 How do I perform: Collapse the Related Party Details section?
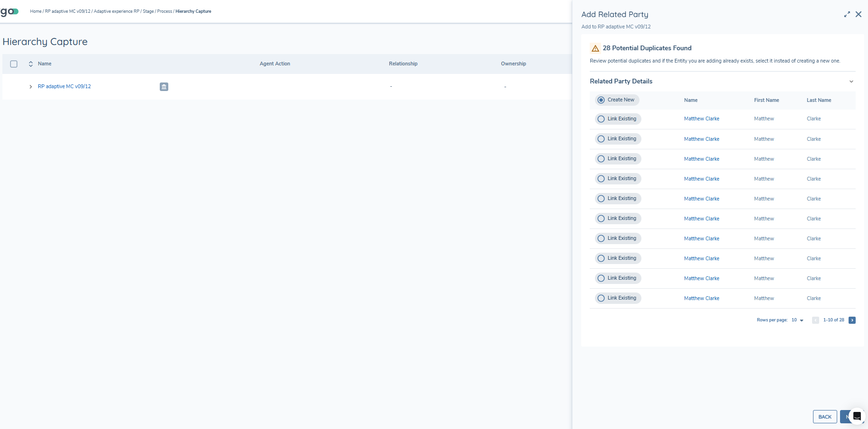pyautogui.click(x=851, y=81)
